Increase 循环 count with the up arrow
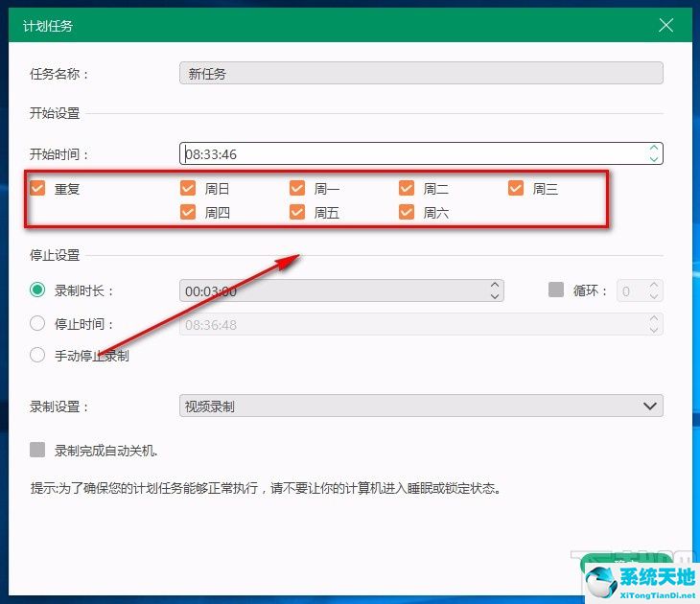The image size is (700, 604). [654, 285]
